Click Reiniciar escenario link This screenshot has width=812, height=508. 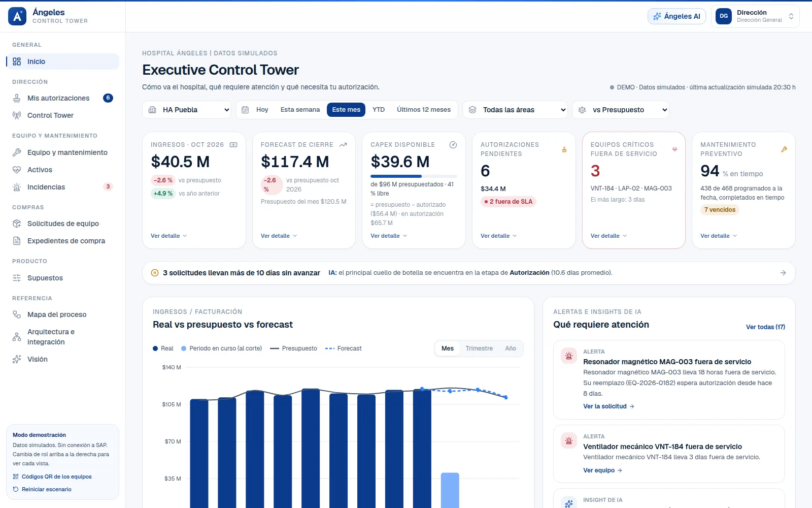point(42,489)
